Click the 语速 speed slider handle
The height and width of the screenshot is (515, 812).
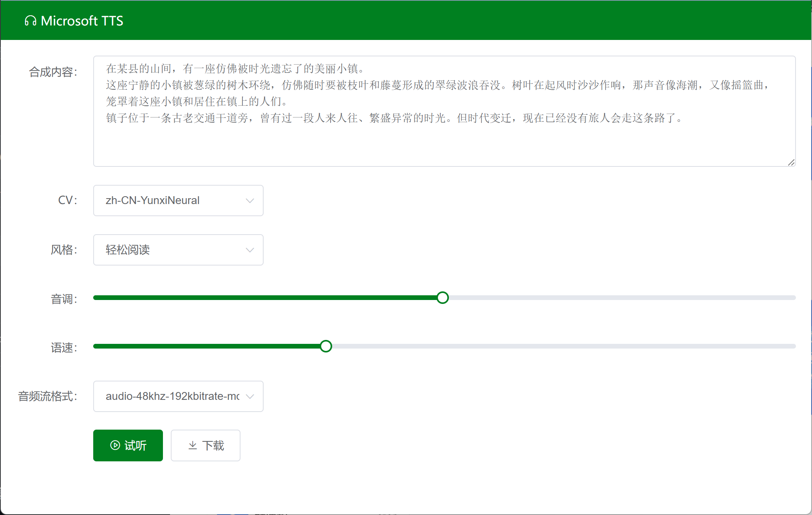pos(326,346)
